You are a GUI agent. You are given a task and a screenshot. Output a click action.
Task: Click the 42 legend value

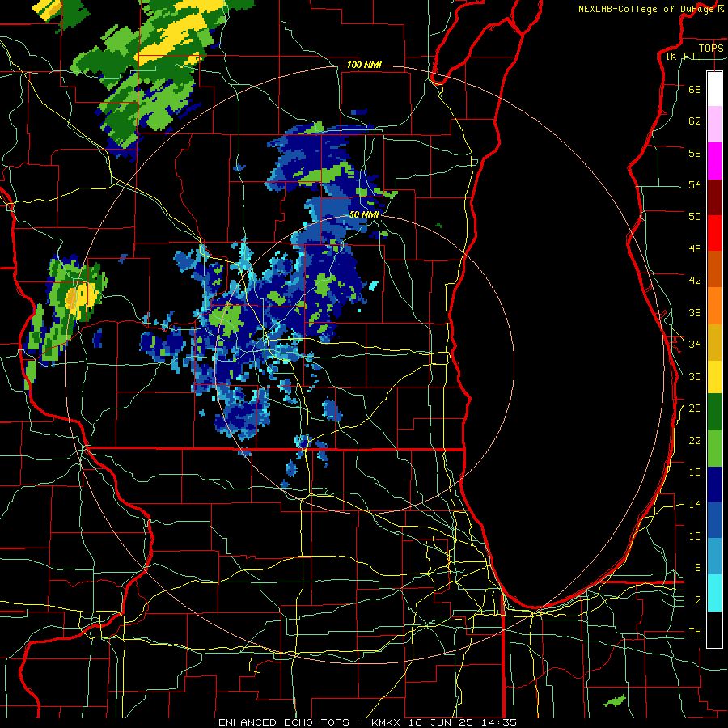point(695,281)
